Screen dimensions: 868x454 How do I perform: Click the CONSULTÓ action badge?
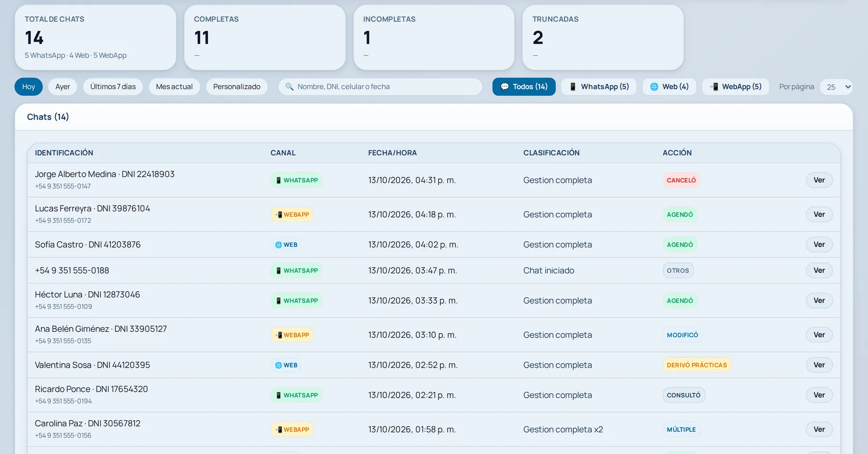click(684, 395)
